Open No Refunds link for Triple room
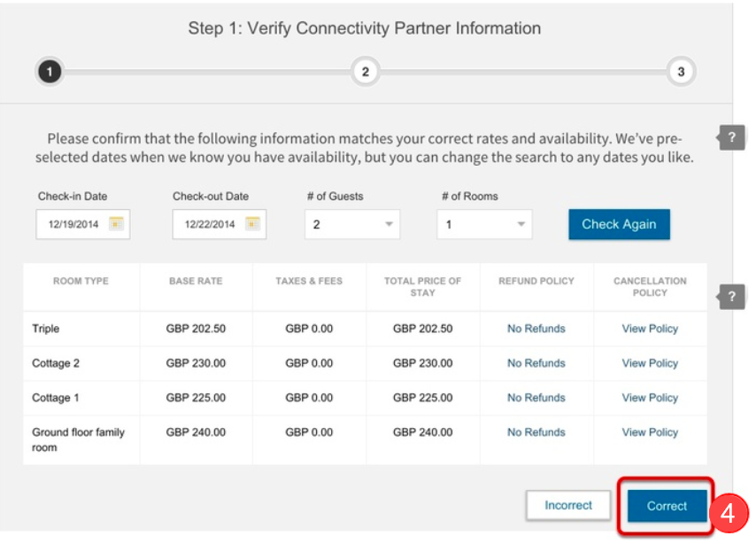 click(x=536, y=329)
